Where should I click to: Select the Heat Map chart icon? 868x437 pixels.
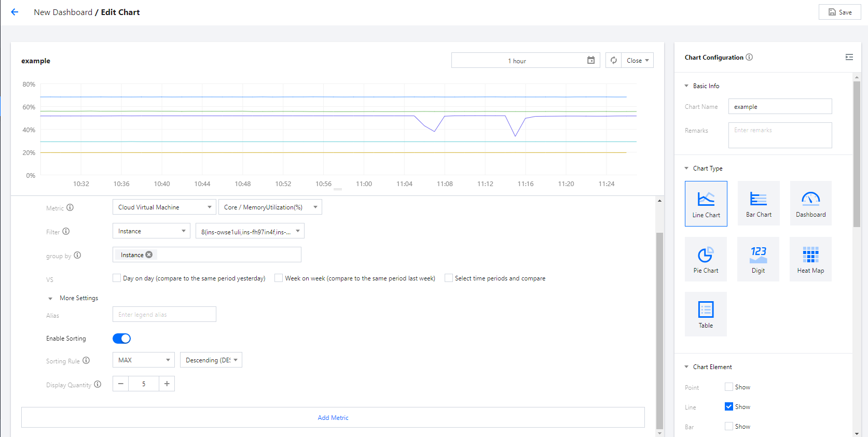point(810,259)
